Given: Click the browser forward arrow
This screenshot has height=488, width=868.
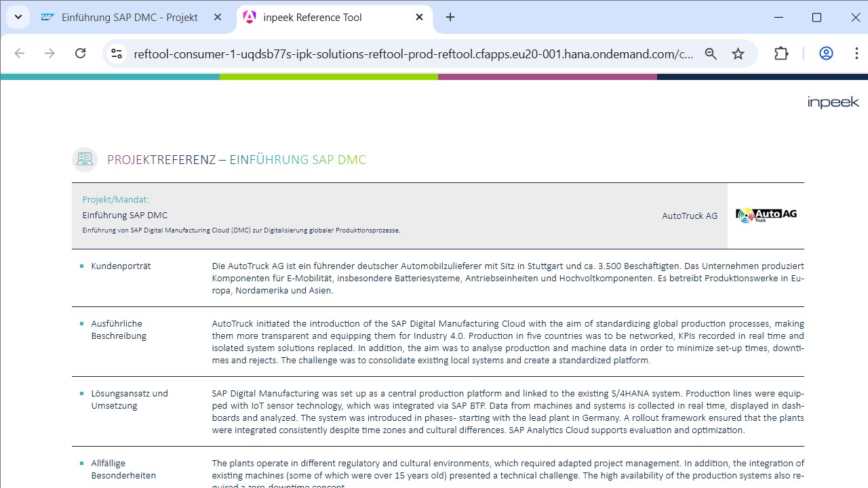Looking at the screenshot, I should [x=50, y=54].
